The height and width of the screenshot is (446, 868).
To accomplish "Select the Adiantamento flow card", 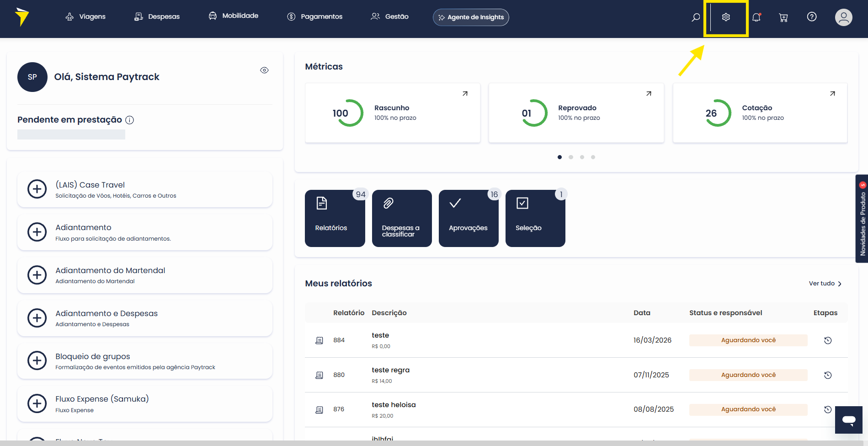I will 145,232.
